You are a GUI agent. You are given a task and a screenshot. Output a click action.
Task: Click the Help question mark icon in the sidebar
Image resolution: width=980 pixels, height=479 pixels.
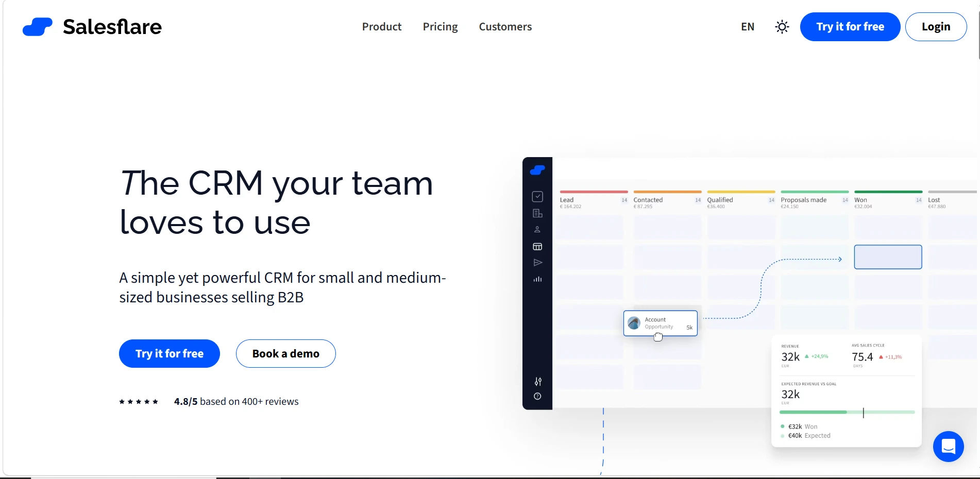537,397
